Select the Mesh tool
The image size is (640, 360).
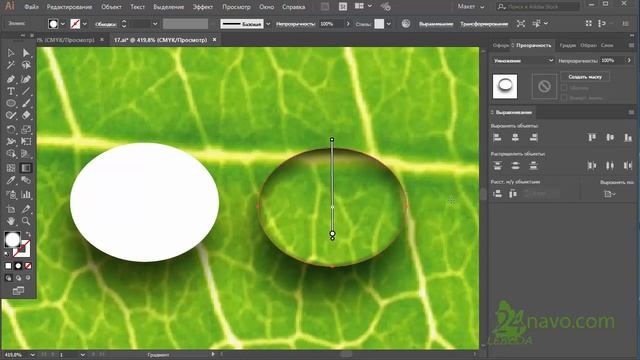(11, 168)
